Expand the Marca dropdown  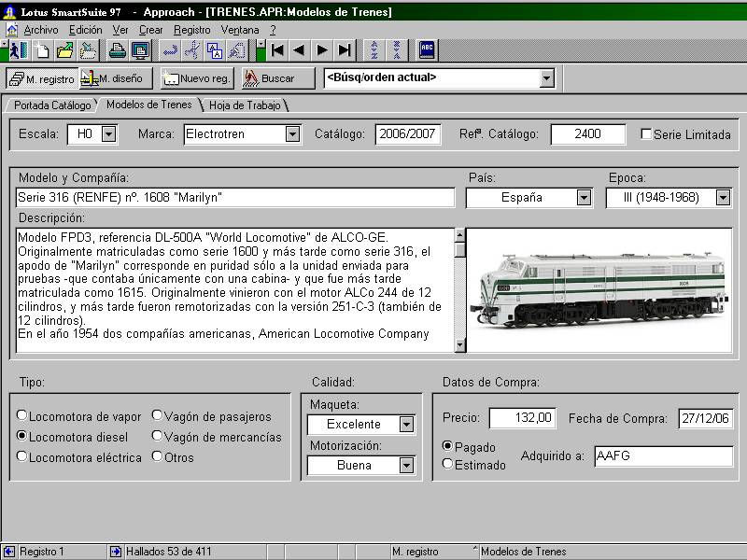[x=292, y=134]
